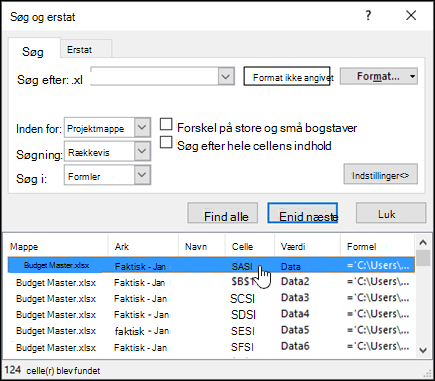Image resolution: width=435 pixels, height=381 pixels.
Task: Select the result row with value Data
Action: [211, 265]
